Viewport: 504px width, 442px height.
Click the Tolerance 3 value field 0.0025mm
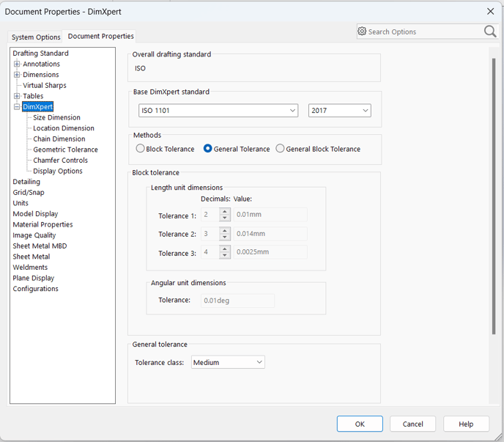(x=270, y=252)
